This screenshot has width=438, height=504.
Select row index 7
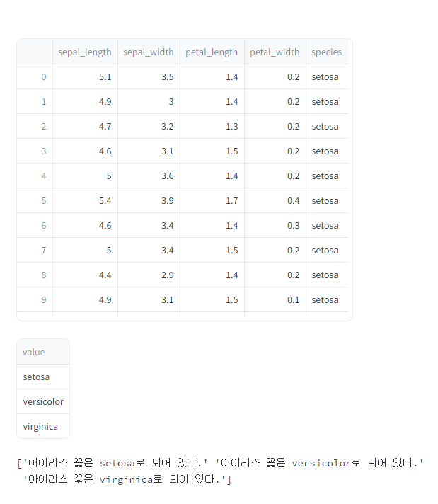35,250
